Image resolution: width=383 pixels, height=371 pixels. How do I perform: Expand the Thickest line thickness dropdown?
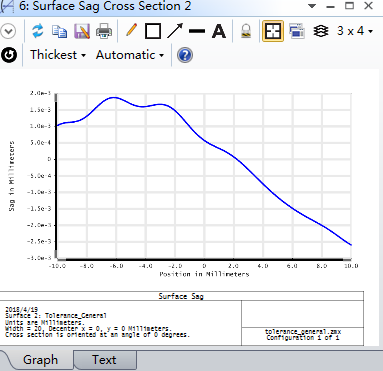(x=58, y=55)
